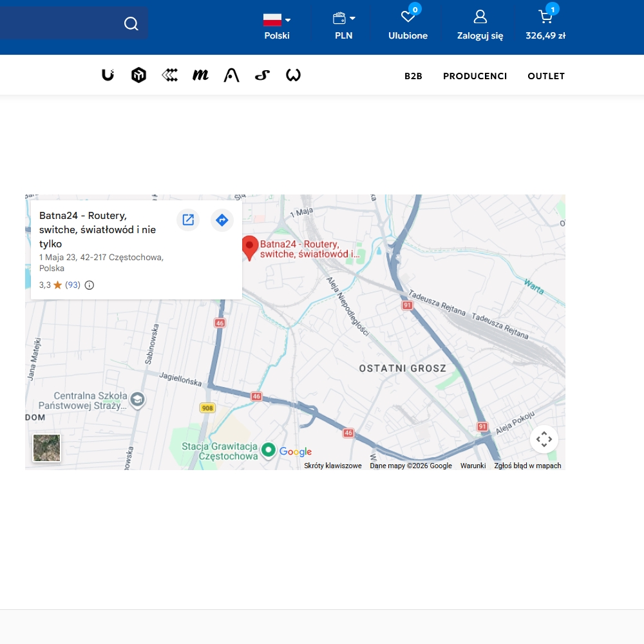This screenshot has width=644, height=644.
Task: Click the Batna24 red map label
Action: point(310,249)
